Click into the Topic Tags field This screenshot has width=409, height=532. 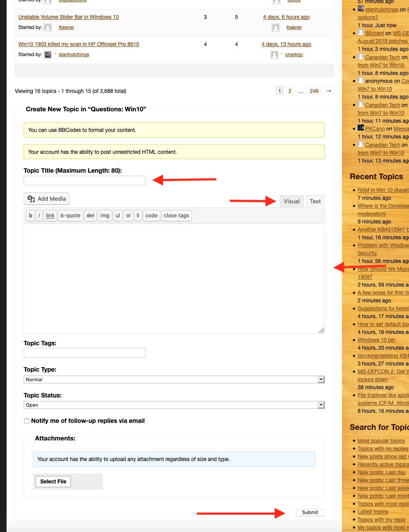pos(85,353)
